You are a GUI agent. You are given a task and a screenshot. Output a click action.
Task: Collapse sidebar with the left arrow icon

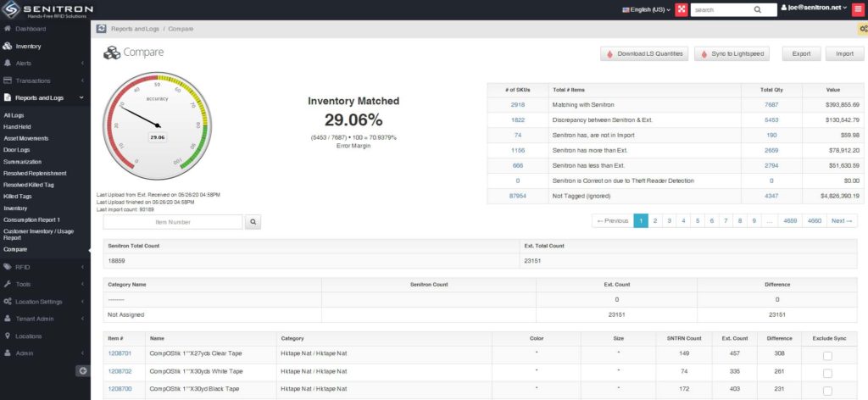tap(82, 370)
